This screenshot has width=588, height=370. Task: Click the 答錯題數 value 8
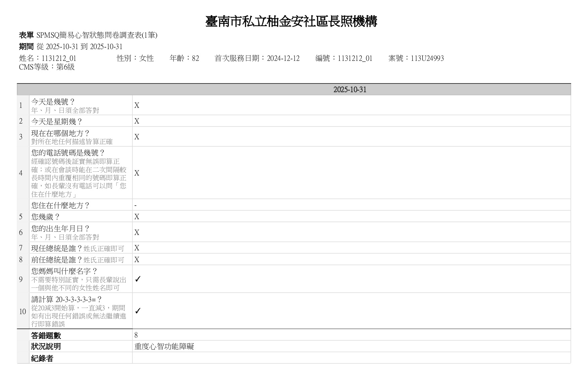[x=136, y=335]
